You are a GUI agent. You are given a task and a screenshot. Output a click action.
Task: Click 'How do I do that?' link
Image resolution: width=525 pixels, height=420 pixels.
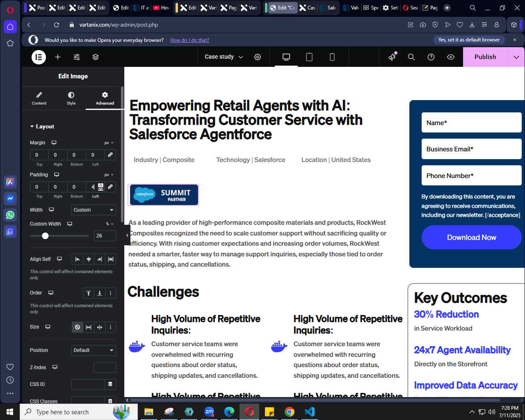coord(189,40)
